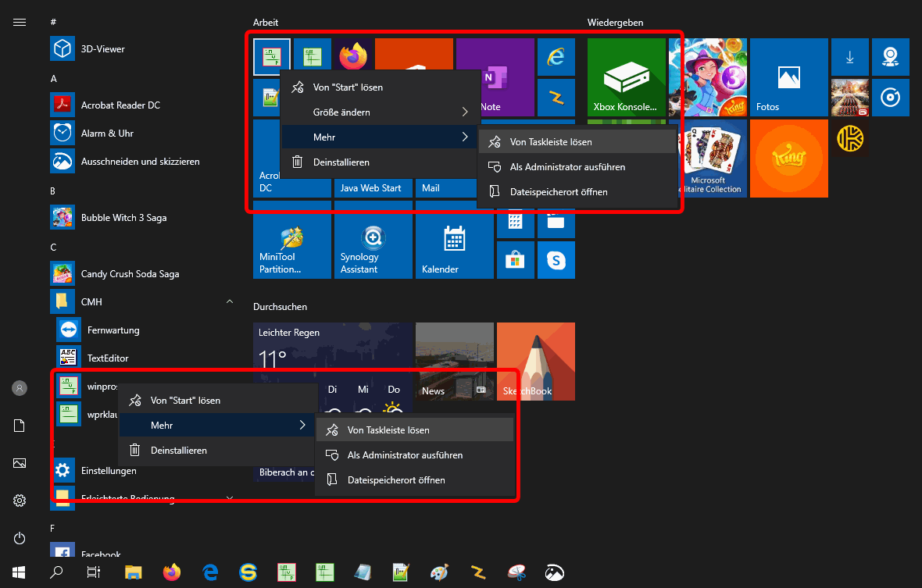Open Alarm & Uhr app
The width and height of the screenshot is (922, 588).
pos(107,134)
